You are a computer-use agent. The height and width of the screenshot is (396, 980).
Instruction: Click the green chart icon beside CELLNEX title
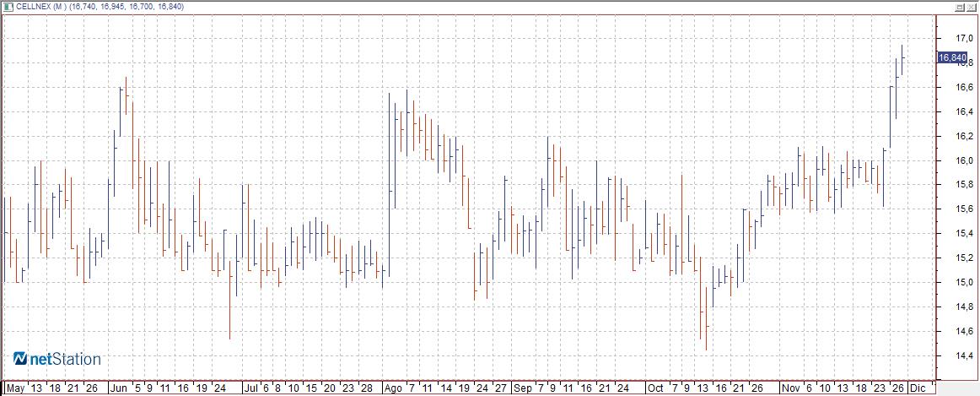[8, 6]
